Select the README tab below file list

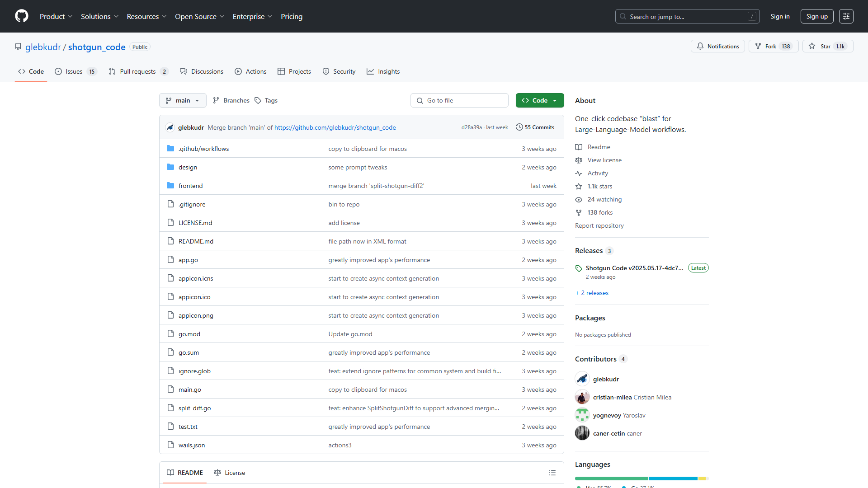[185, 473]
